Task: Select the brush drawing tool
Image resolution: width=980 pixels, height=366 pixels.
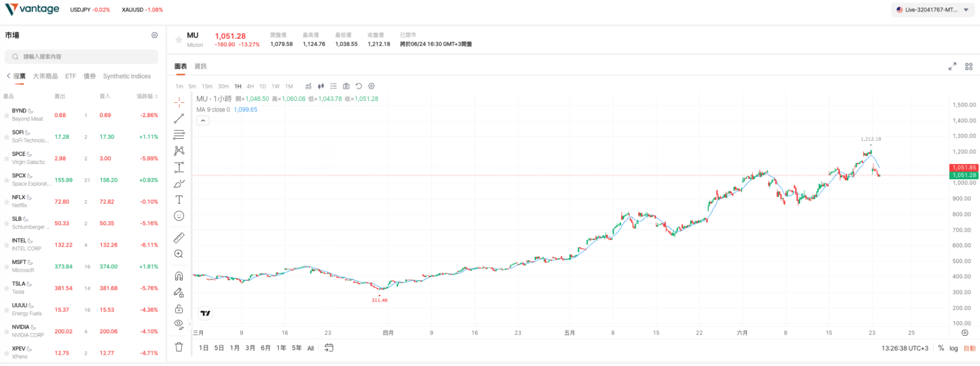Action: [179, 183]
